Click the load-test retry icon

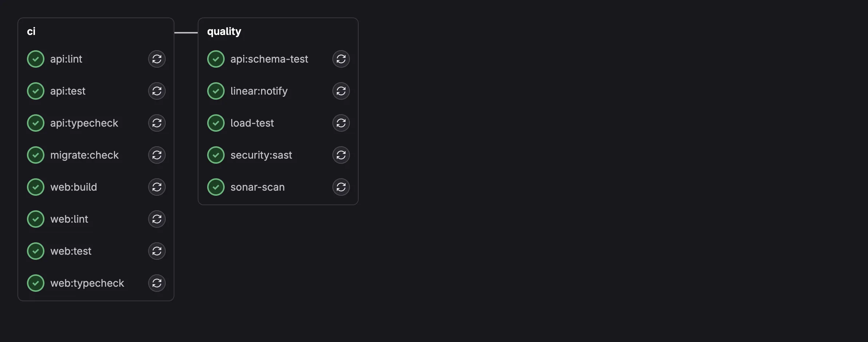coord(341,123)
